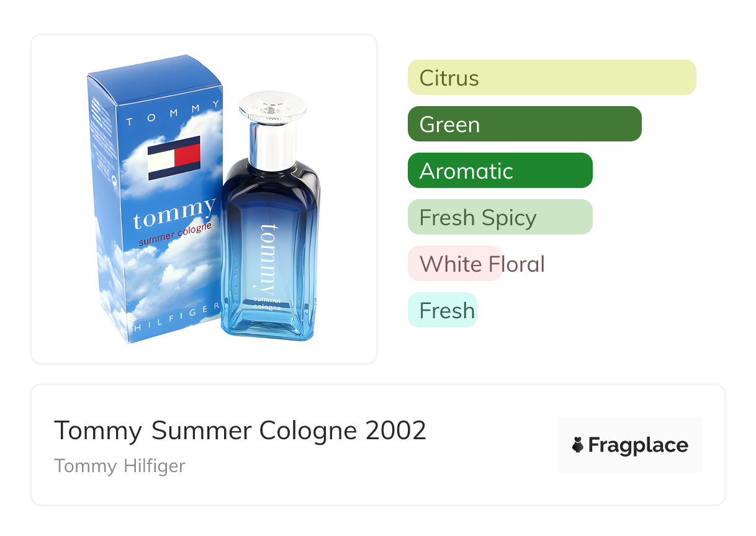This screenshot has width=756, height=536.
Task: Open the Tommy Summer Cologne 2002 title
Action: (240, 431)
